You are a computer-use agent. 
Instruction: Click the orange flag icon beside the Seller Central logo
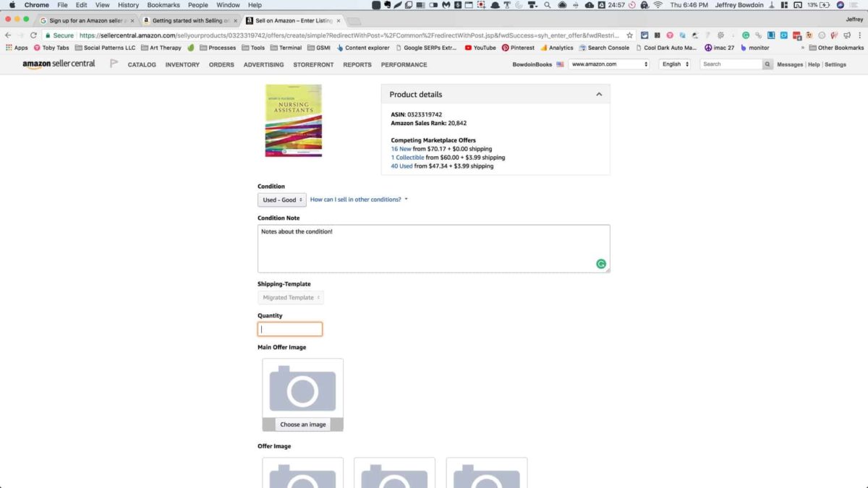[x=113, y=64]
